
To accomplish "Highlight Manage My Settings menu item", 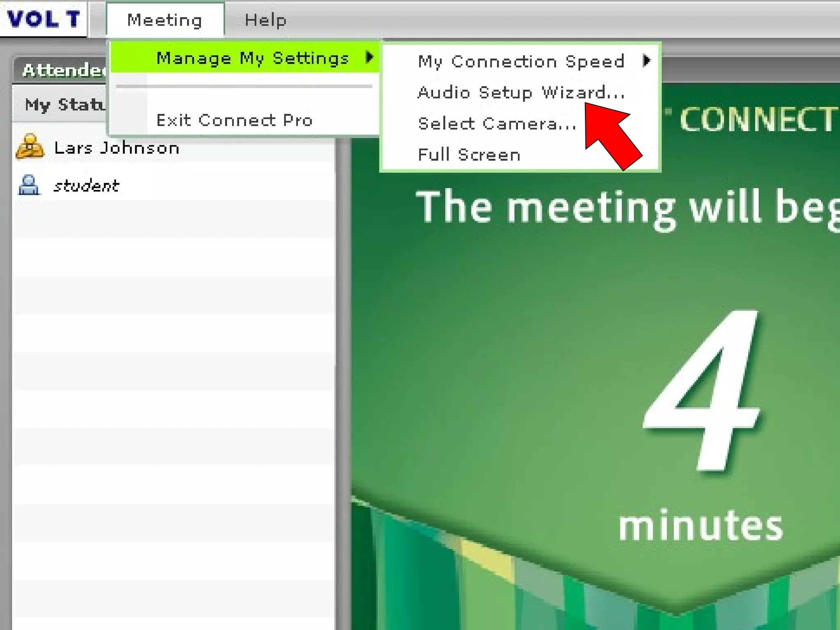I will point(252,58).
